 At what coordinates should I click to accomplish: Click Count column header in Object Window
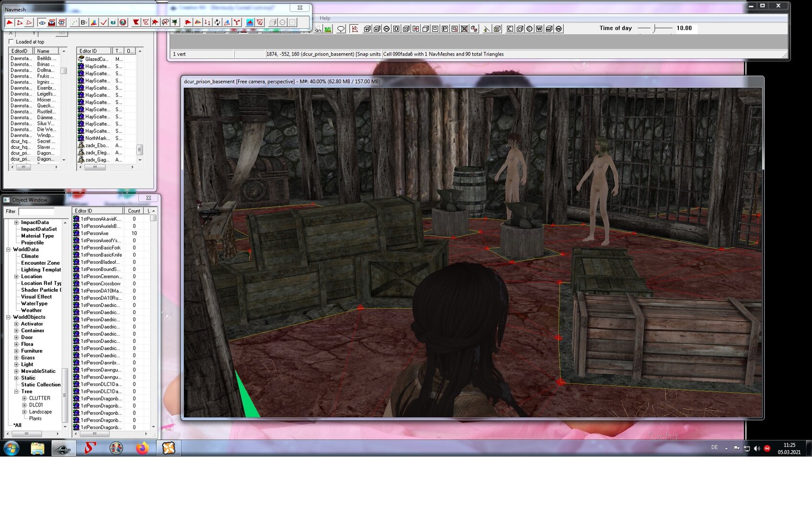coord(134,211)
